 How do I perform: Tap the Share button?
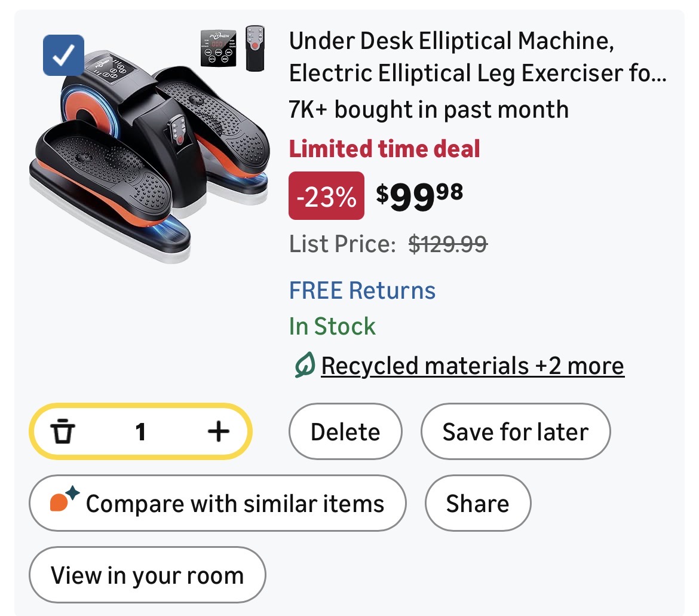tap(477, 503)
